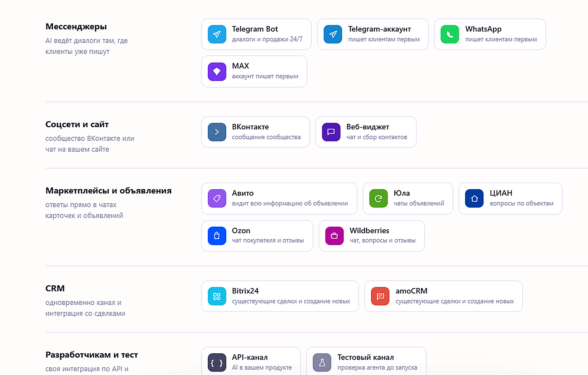
Task: Click the CRM section heading
Action: pyautogui.click(x=55, y=288)
